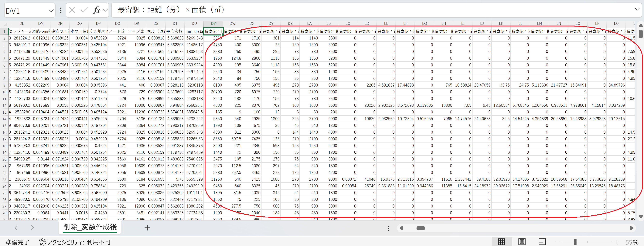Viewport: 644px width, 246px height.
Task: Click the zoom slider handle
Action: click(575, 242)
